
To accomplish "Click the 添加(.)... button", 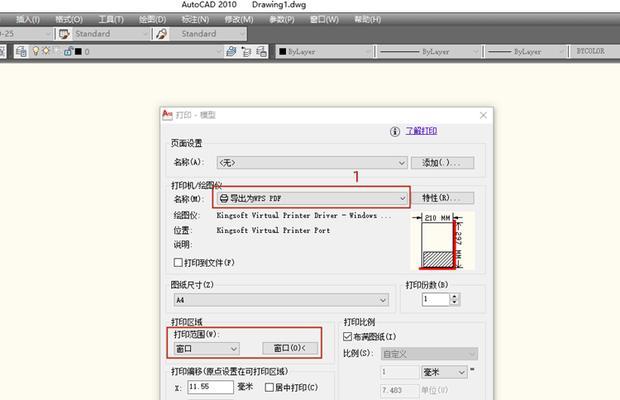I will 442,162.
